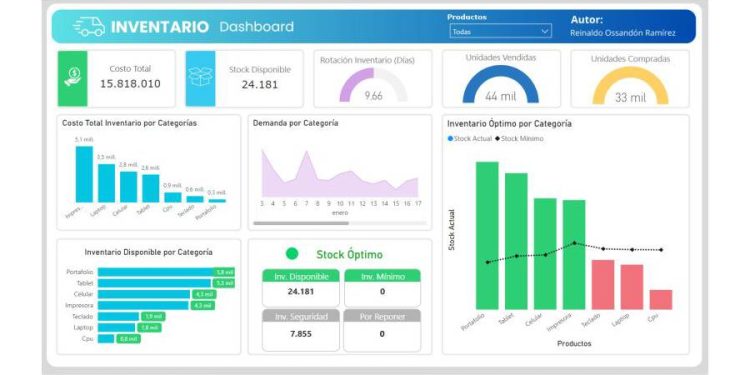Select the Tablet horizontal inventory bar
Screen dimensions: 750x375
[155, 283]
